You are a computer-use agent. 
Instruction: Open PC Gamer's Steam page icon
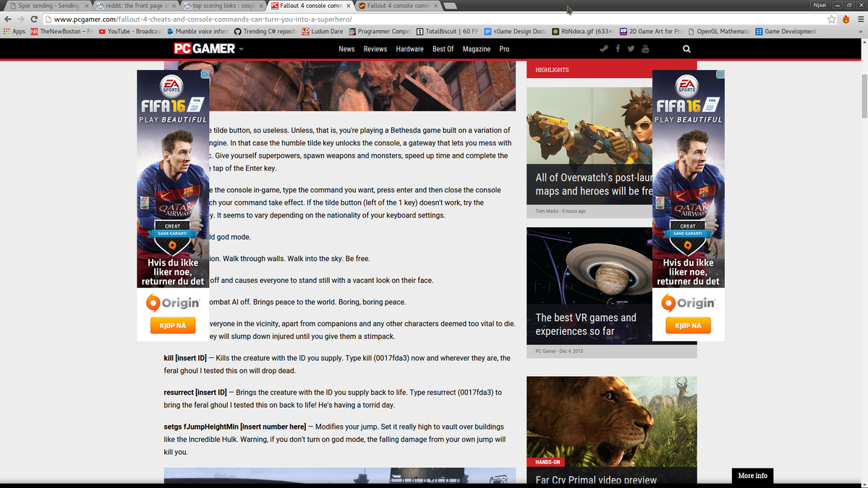604,48
